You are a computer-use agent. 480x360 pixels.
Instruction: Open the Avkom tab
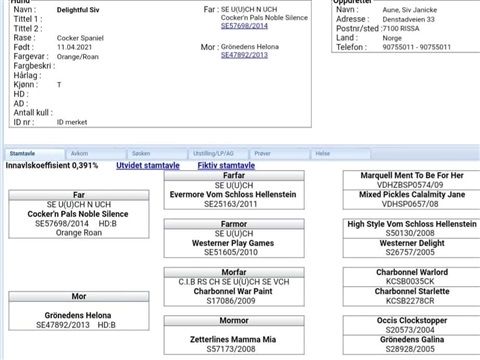[96, 154]
